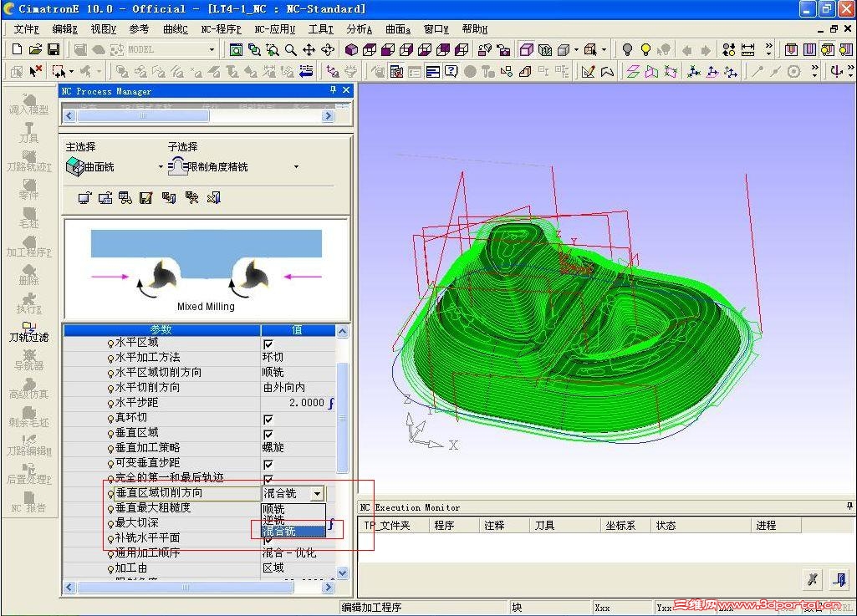Close the NC Process Manager panel
Screen dimensions: 857x616
346,90
